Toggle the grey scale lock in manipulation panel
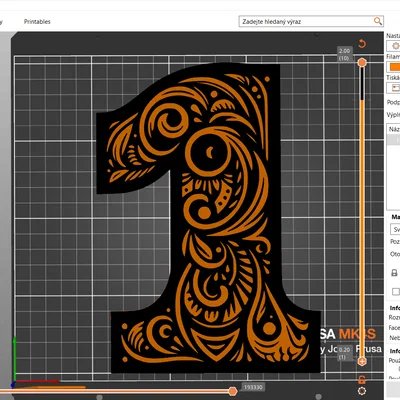The image size is (400, 400). tap(394, 273)
